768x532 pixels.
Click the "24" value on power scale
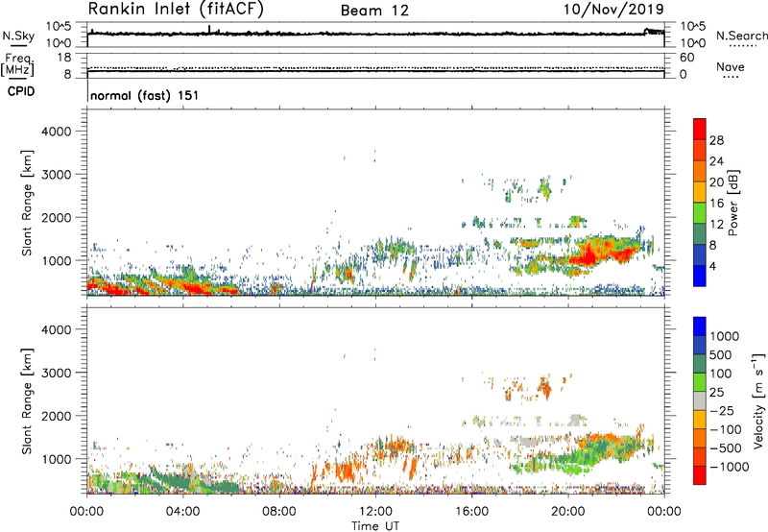point(716,161)
